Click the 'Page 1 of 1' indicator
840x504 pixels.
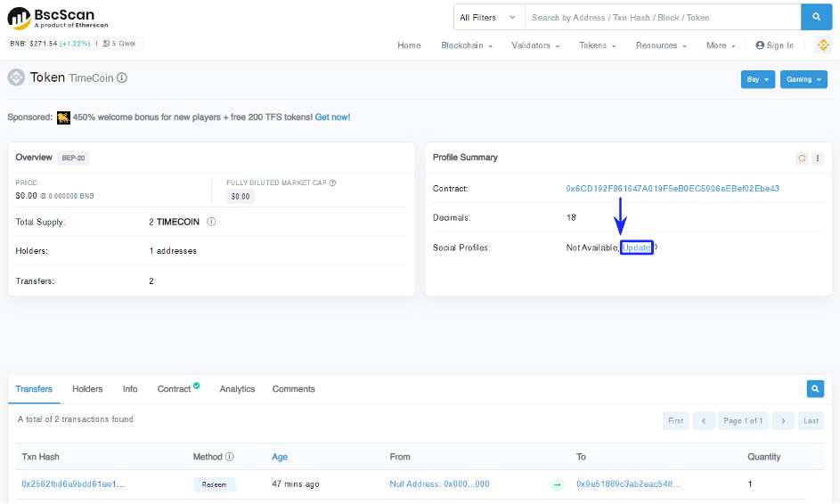coord(743,421)
